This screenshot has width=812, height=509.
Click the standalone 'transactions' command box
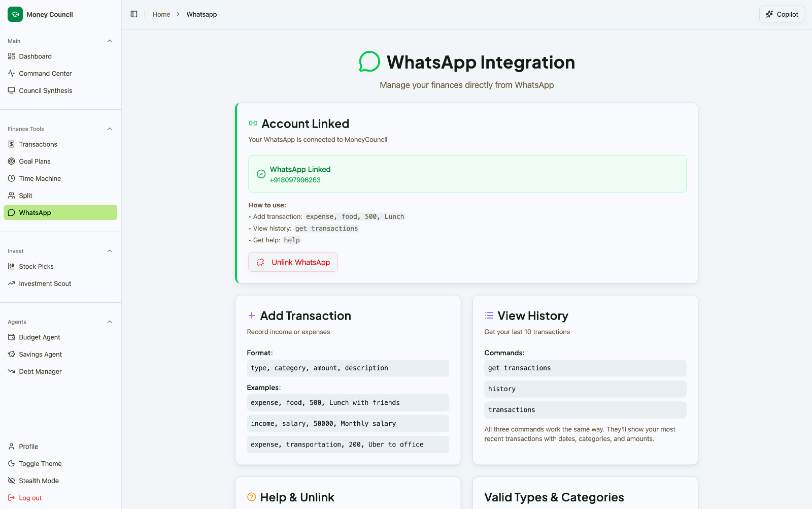coord(585,410)
